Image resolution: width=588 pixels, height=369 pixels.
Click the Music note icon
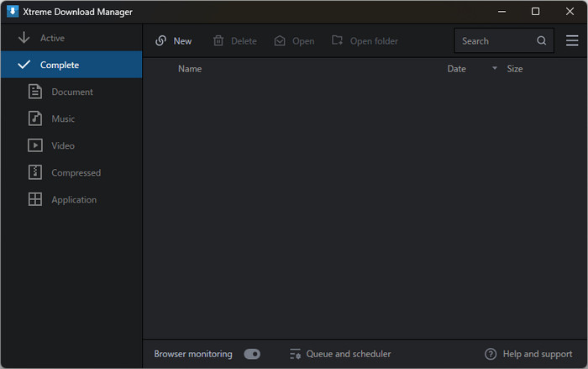(x=35, y=119)
